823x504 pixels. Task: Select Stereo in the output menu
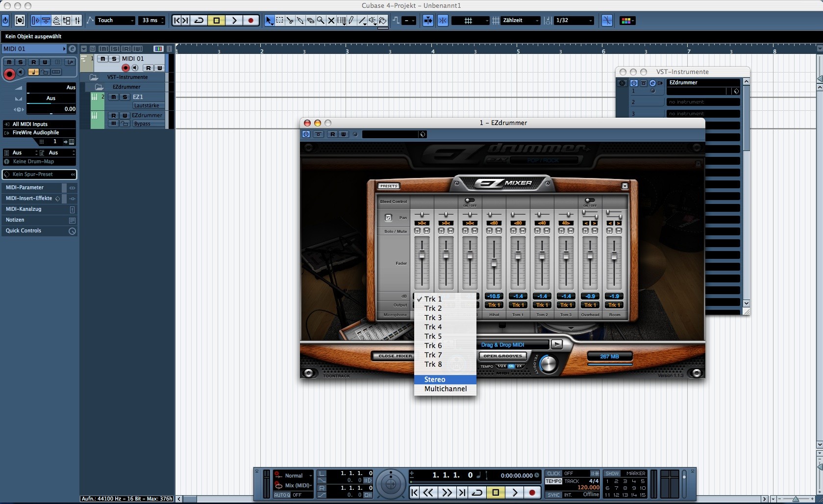pyautogui.click(x=445, y=379)
